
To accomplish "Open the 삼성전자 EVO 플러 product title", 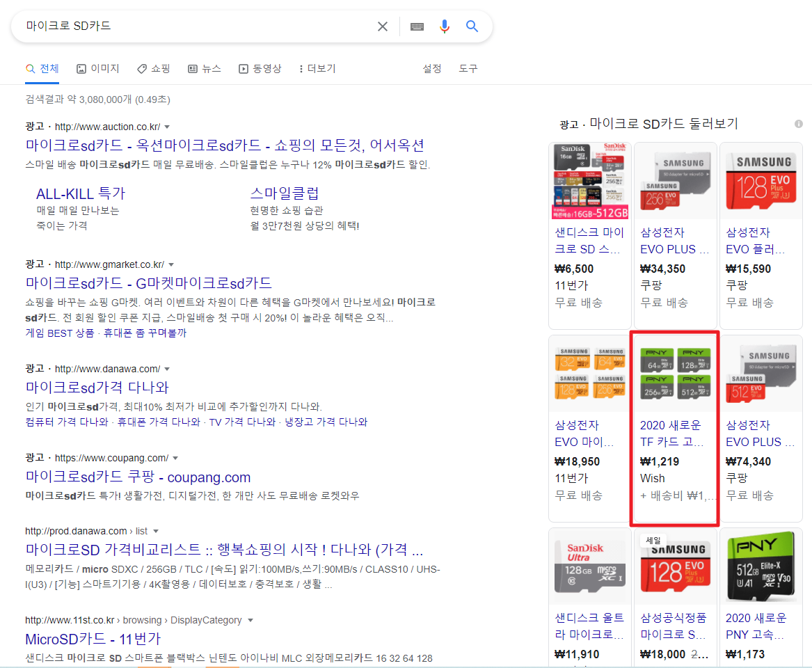I will tap(756, 241).
